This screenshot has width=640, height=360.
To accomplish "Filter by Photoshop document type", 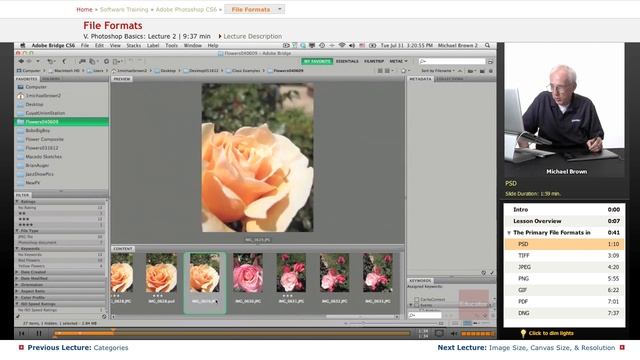I will click(x=60, y=242).
